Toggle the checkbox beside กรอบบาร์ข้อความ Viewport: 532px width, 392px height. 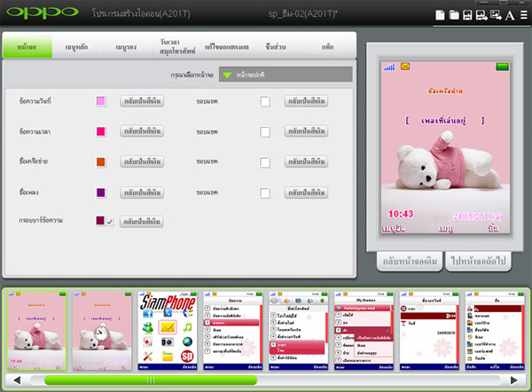click(x=111, y=221)
